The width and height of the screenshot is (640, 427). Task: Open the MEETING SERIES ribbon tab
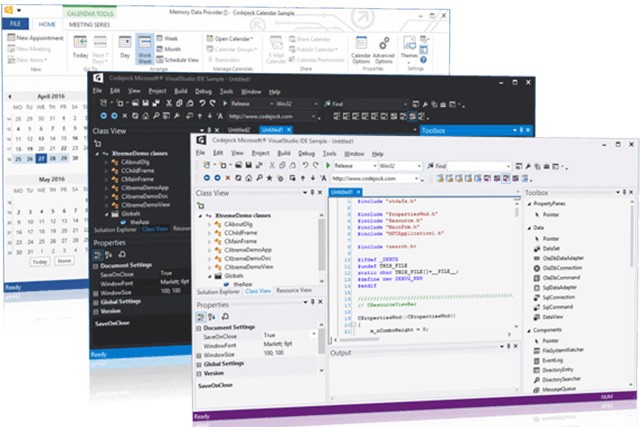coord(89,24)
